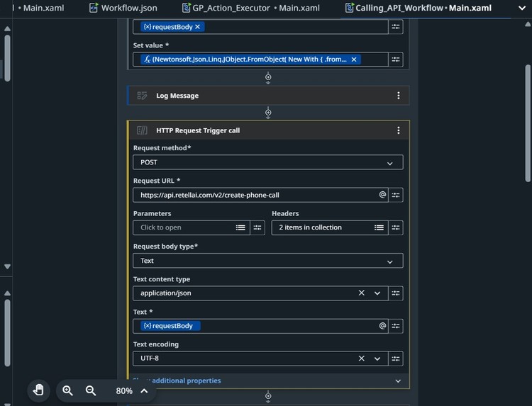
Task: Open advanced editor for Text field
Action: [396, 326]
